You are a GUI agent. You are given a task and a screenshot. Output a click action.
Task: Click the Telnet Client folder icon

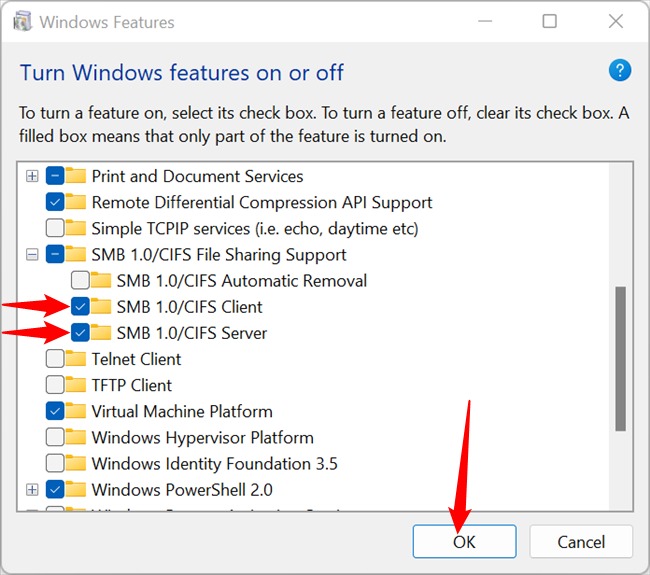click(x=76, y=359)
